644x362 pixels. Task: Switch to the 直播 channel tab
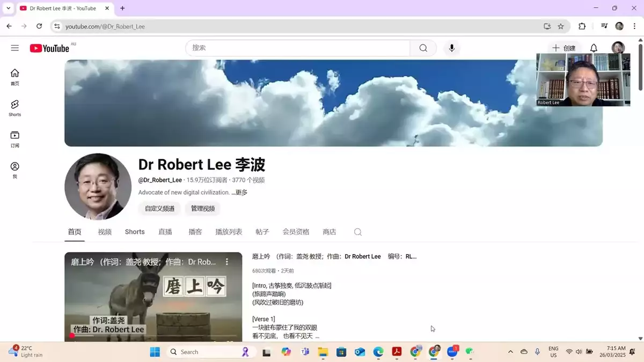click(165, 232)
